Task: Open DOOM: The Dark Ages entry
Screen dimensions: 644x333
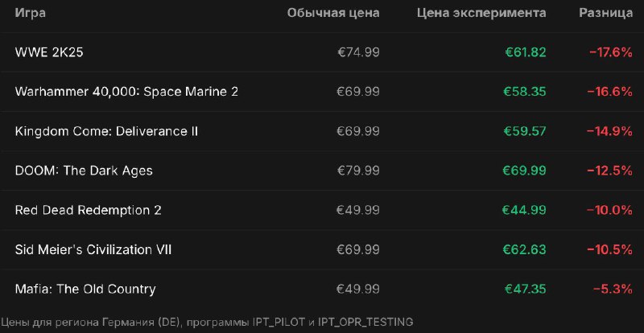Action: click(x=84, y=171)
